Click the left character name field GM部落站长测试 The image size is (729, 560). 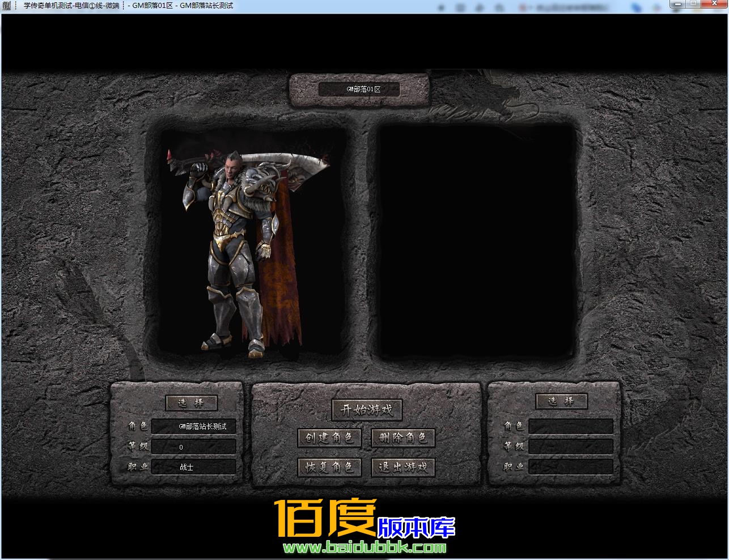[194, 426]
